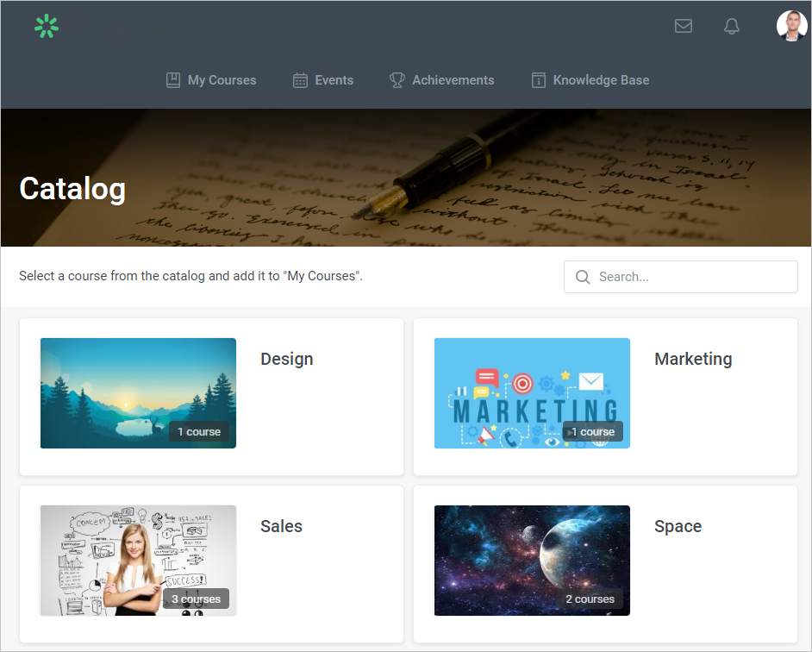Click the Knowledge Base info icon
Screen dimensions: 812x652
pos(539,80)
